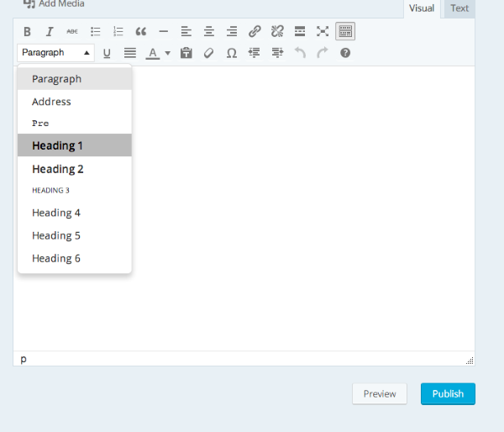Image resolution: width=504 pixels, height=432 pixels.
Task: Select Paragraph format option
Action: (75, 79)
